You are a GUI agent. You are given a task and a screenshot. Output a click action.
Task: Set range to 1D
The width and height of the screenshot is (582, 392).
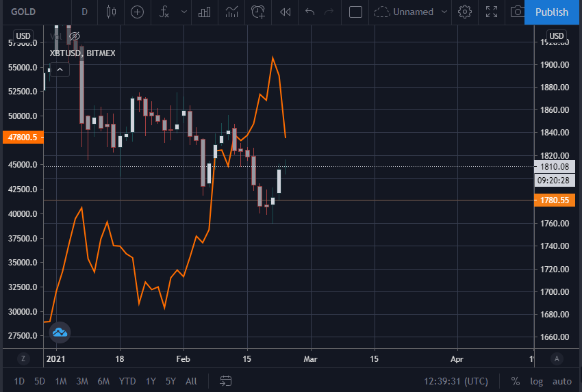coord(19,381)
